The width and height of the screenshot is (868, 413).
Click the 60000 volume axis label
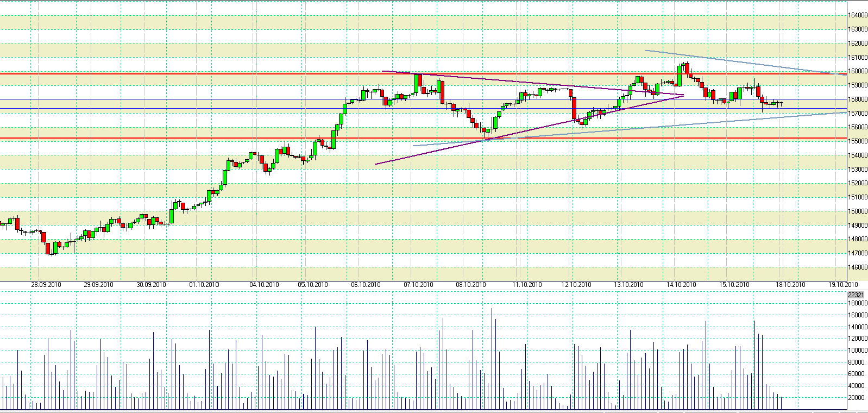pyautogui.click(x=858, y=374)
